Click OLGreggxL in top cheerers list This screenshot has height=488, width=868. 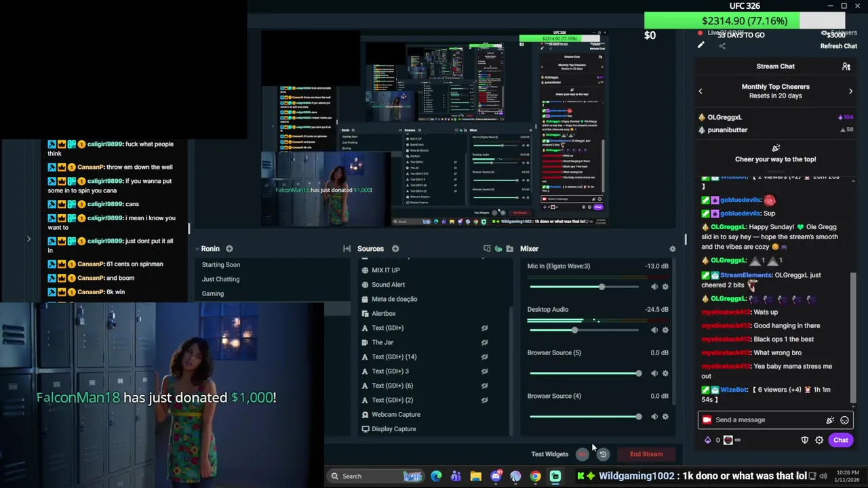pos(724,117)
